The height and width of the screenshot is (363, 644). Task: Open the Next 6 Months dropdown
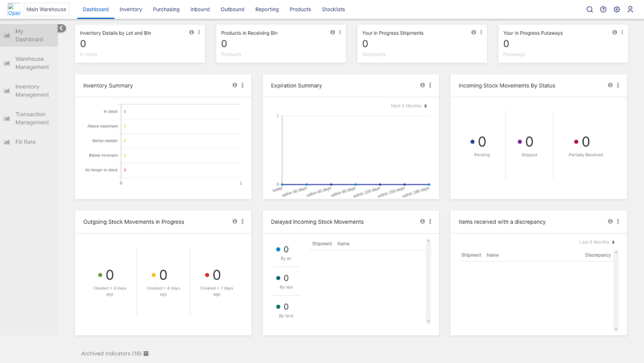click(x=409, y=106)
